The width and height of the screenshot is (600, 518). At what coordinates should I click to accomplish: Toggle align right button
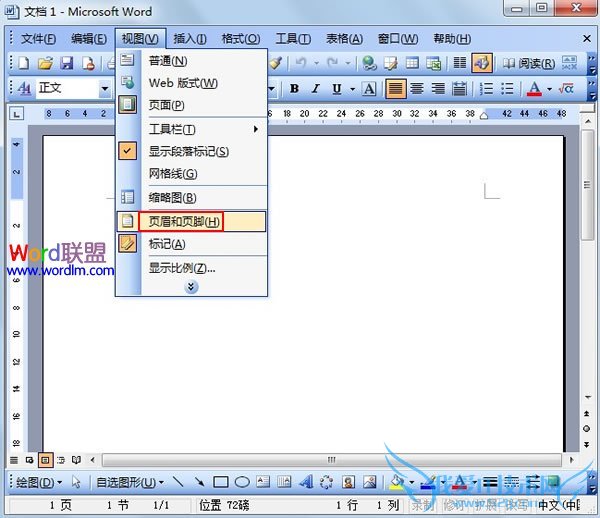click(438, 89)
